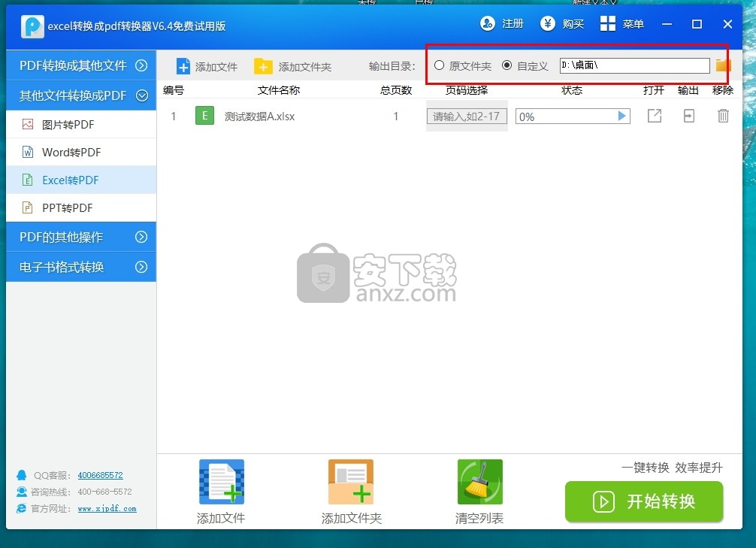The height and width of the screenshot is (548, 756).
Task: Open the QQ客服 link 4006685572
Action: click(100, 475)
